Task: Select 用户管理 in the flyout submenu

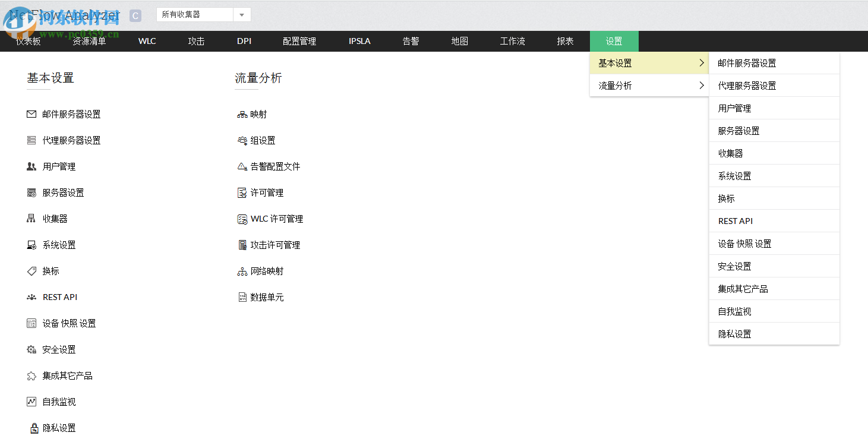Action: coord(774,108)
